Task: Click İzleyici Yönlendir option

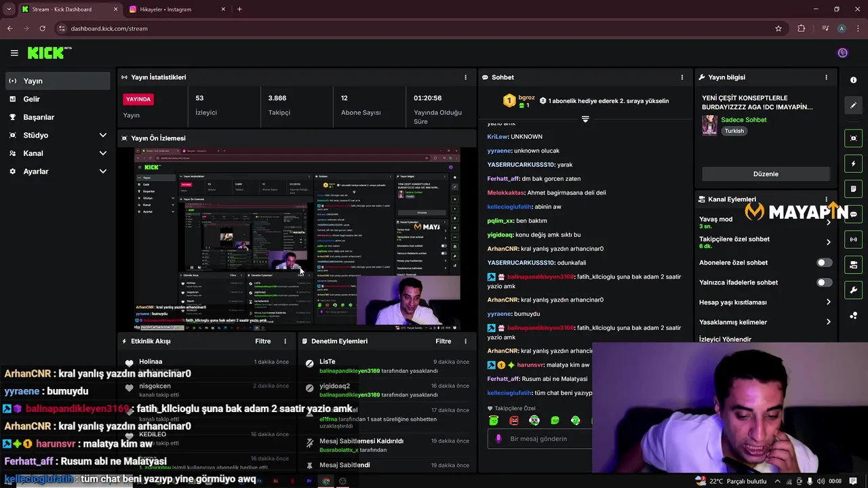Action: (x=725, y=340)
